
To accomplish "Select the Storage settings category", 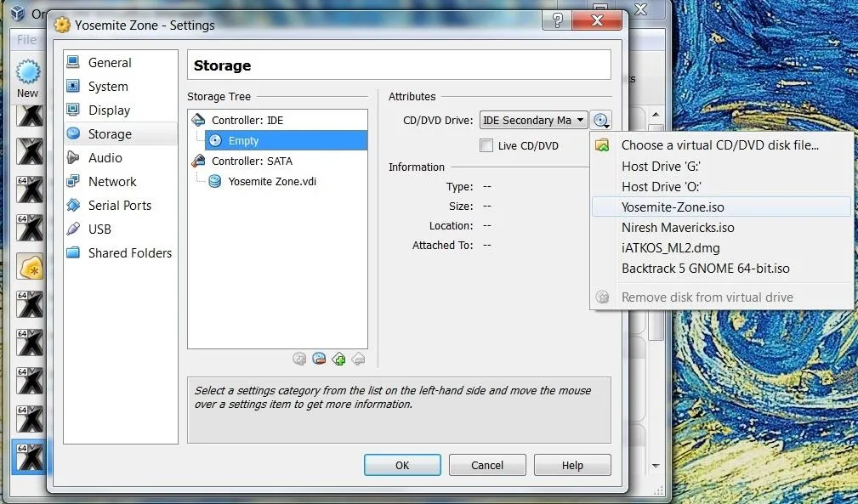I will (x=121, y=134).
